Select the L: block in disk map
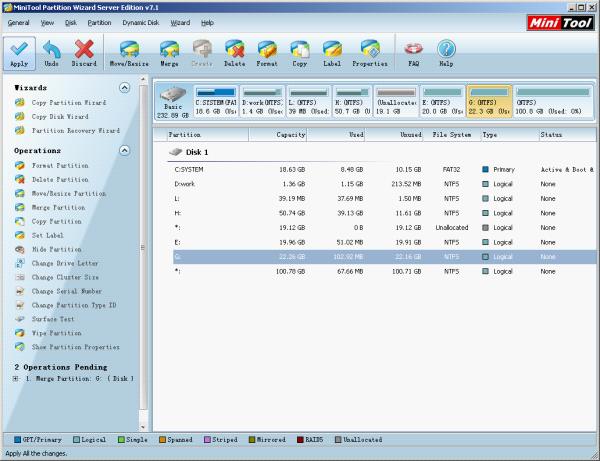The height and width of the screenshot is (461, 600). coord(309,102)
